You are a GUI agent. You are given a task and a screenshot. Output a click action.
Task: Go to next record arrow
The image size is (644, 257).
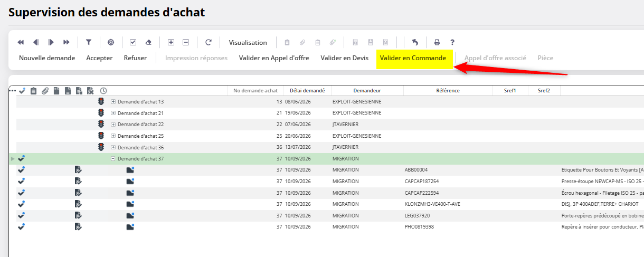pos(51,42)
